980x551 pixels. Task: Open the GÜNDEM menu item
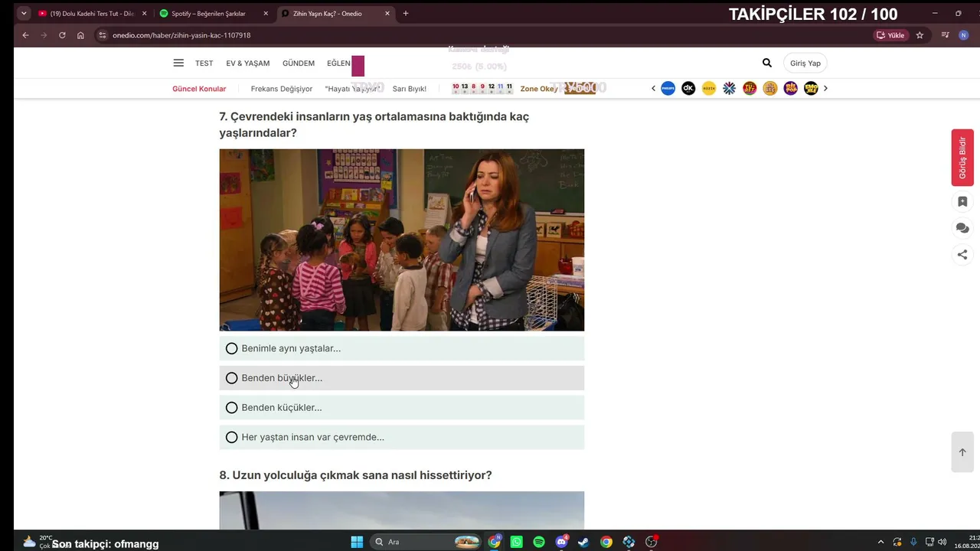click(x=299, y=64)
